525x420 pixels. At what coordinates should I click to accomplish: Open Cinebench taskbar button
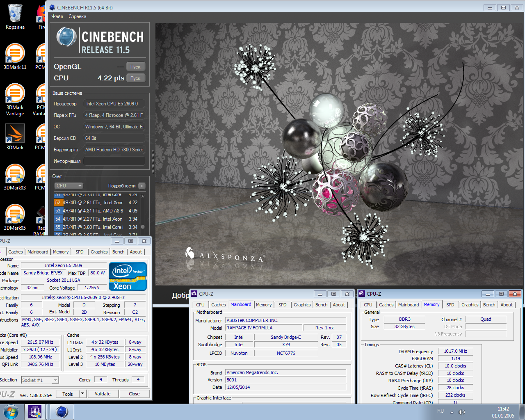point(62,412)
